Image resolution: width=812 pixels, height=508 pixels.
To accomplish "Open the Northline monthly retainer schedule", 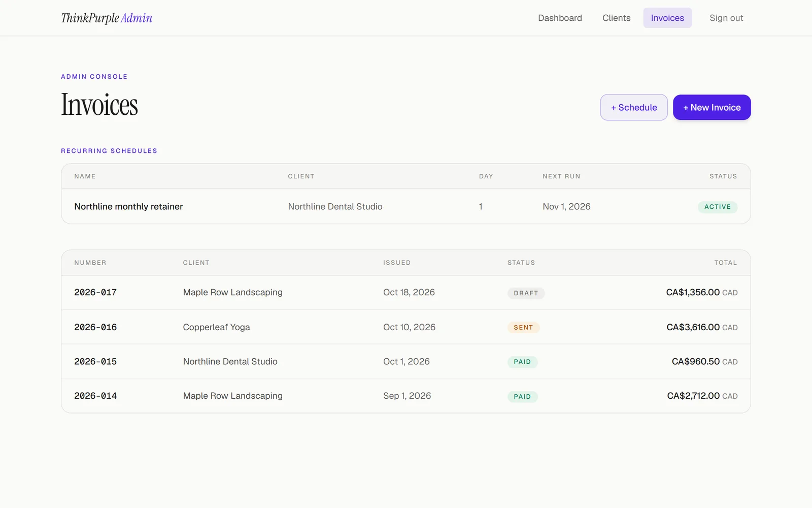I will click(128, 207).
